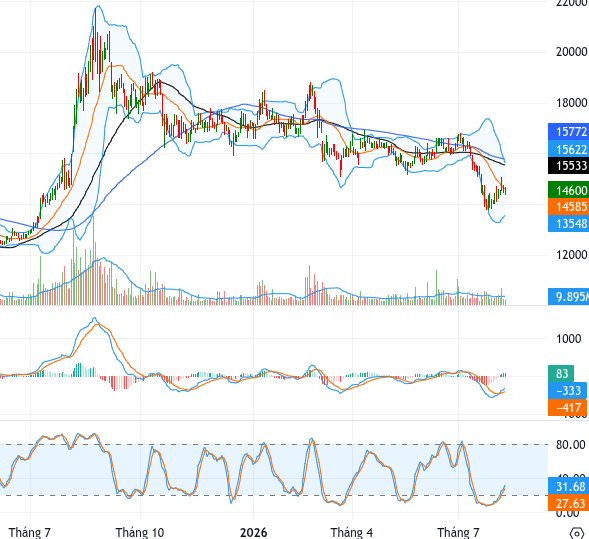The image size is (589, 539).
Task: Click the orange -417 signal label
Action: click(x=567, y=407)
